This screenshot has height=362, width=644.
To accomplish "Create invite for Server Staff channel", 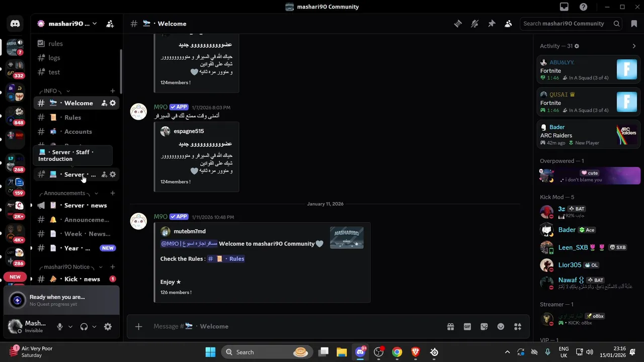I will point(104,174).
